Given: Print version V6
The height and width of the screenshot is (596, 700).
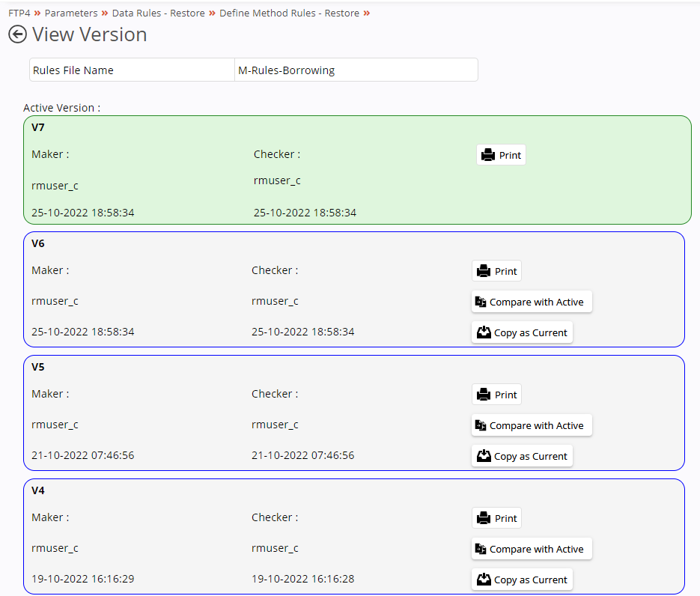Looking at the screenshot, I should [x=496, y=271].
